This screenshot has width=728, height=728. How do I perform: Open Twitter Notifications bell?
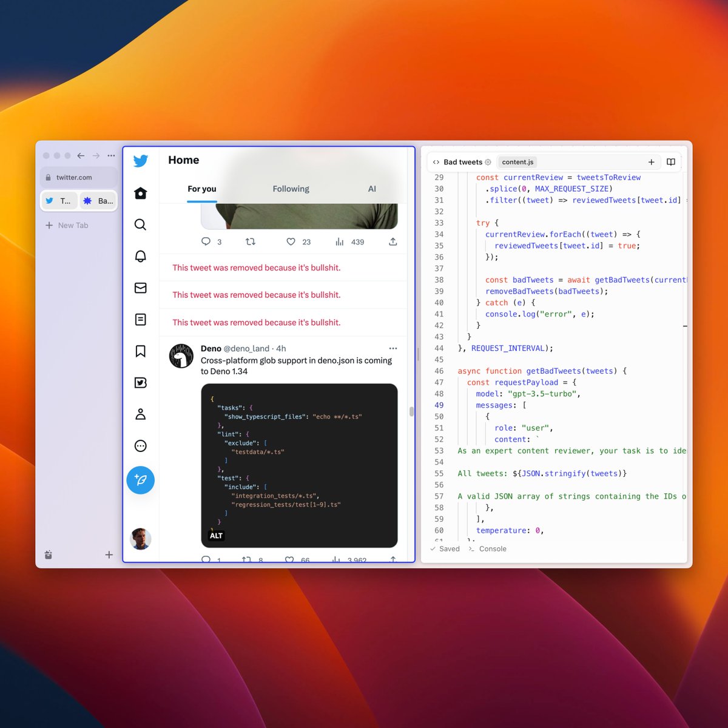[x=141, y=256]
